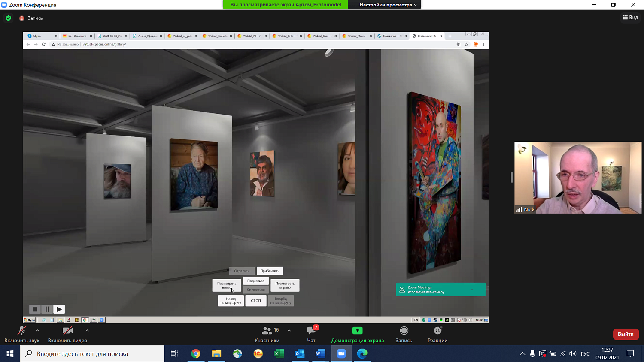This screenshot has height=362, width=644.
Task: Open the Вид view layout menu
Action: tap(630, 18)
